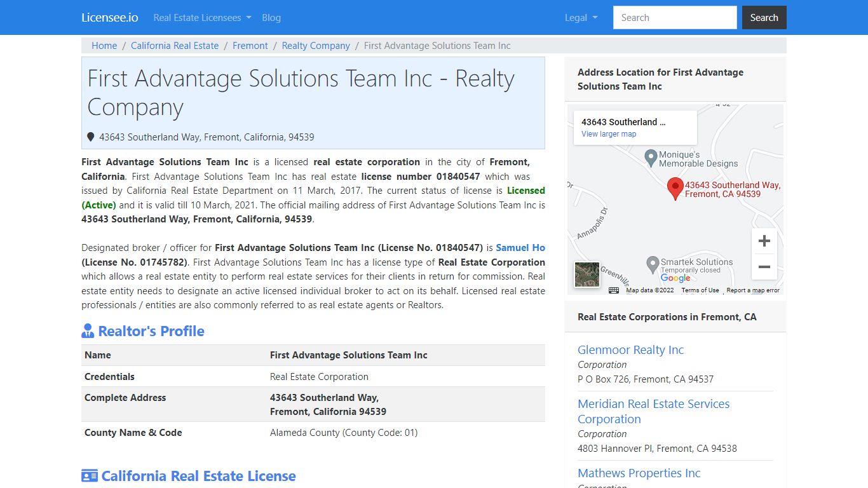Open Mathews Properties Inc listing
The image size is (868, 488).
pyautogui.click(x=639, y=473)
